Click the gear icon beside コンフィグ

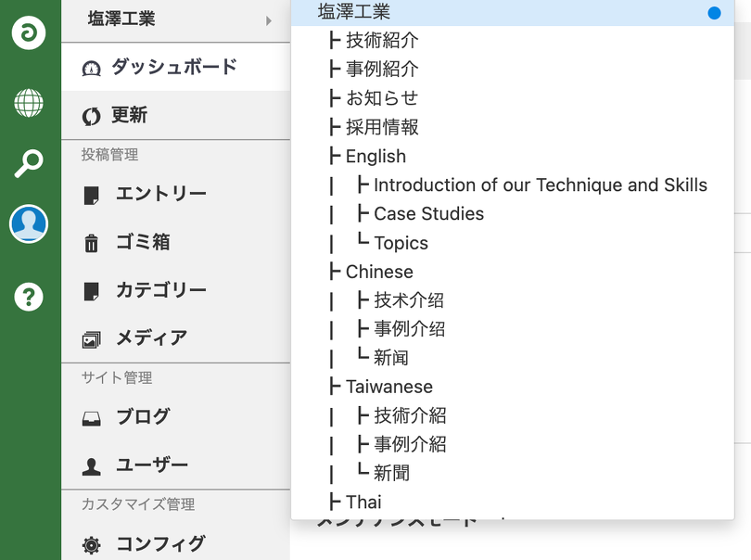91,545
